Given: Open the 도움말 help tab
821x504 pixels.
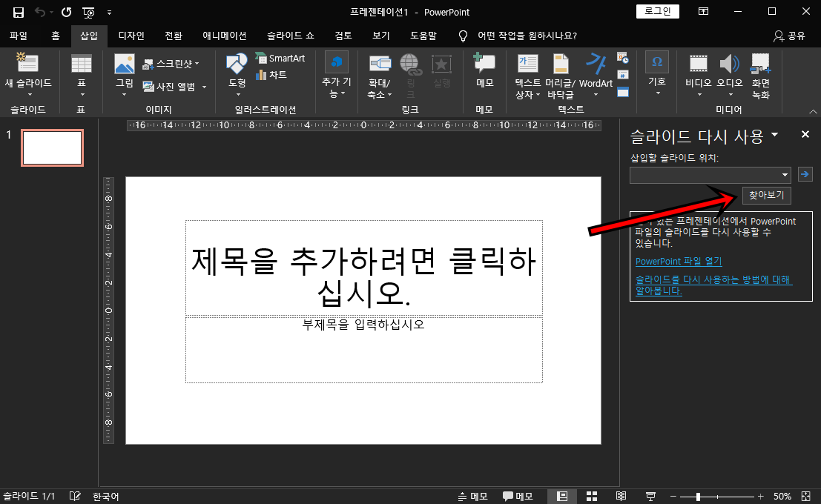Looking at the screenshot, I should pyautogui.click(x=423, y=36).
